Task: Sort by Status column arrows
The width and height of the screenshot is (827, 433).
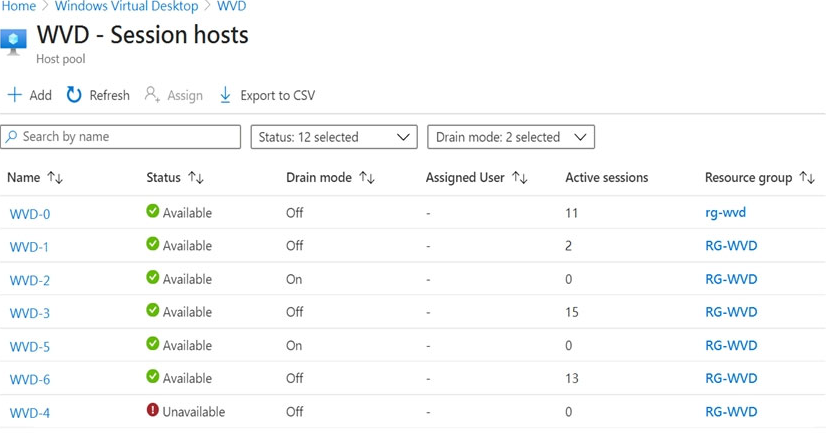Action: pos(196,178)
